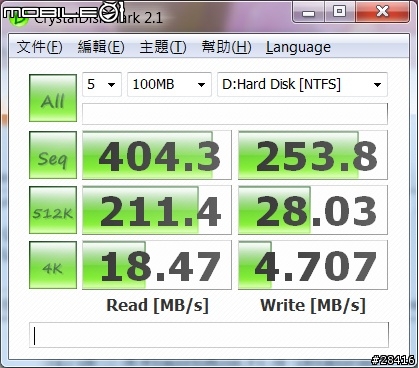Click the 4K write result 4.707
Viewport: 419px width, 368px height.
[313, 265]
